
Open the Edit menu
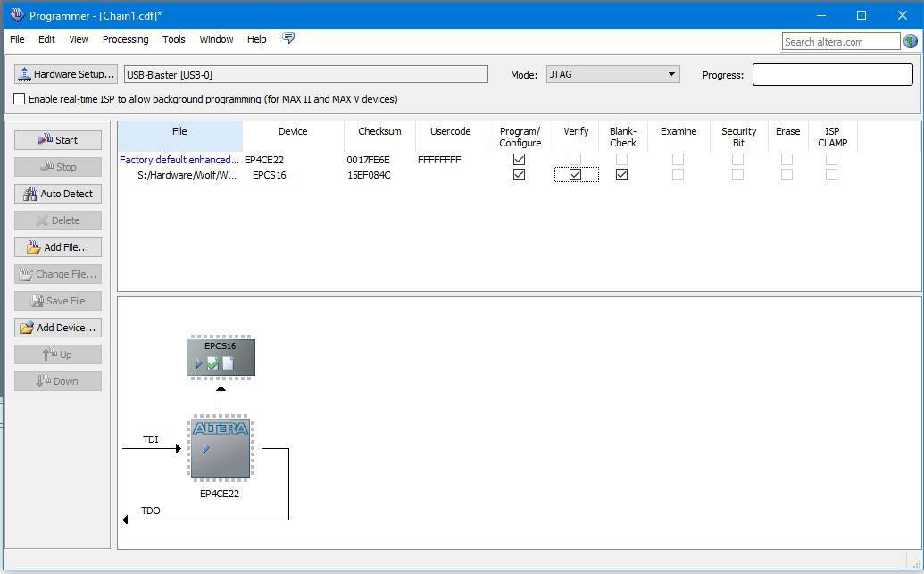tap(46, 39)
